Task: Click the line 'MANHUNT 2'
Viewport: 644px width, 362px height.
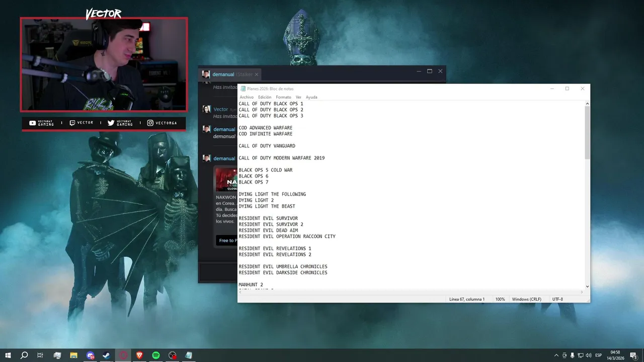Action: [251, 285]
